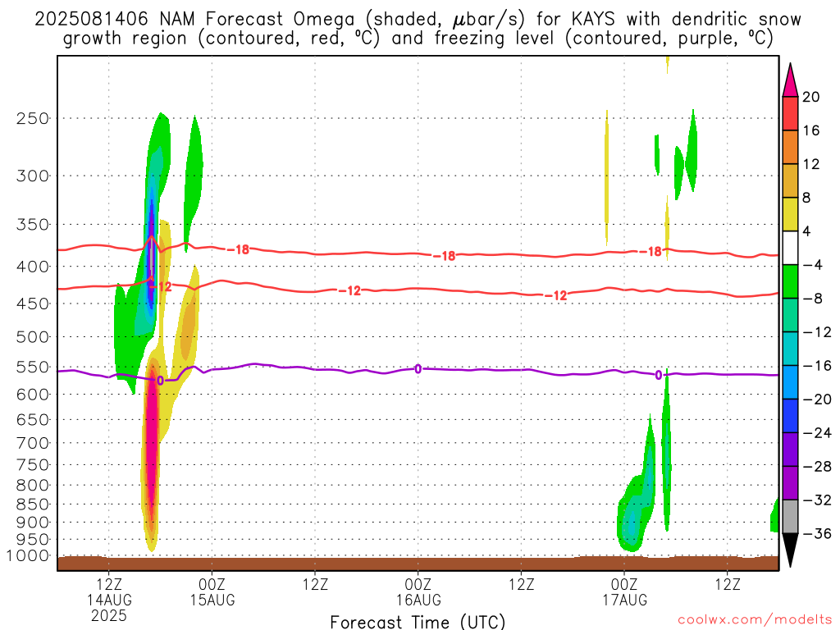Click the 900 pressure level label
840x630 pixels.
pyautogui.click(x=33, y=523)
